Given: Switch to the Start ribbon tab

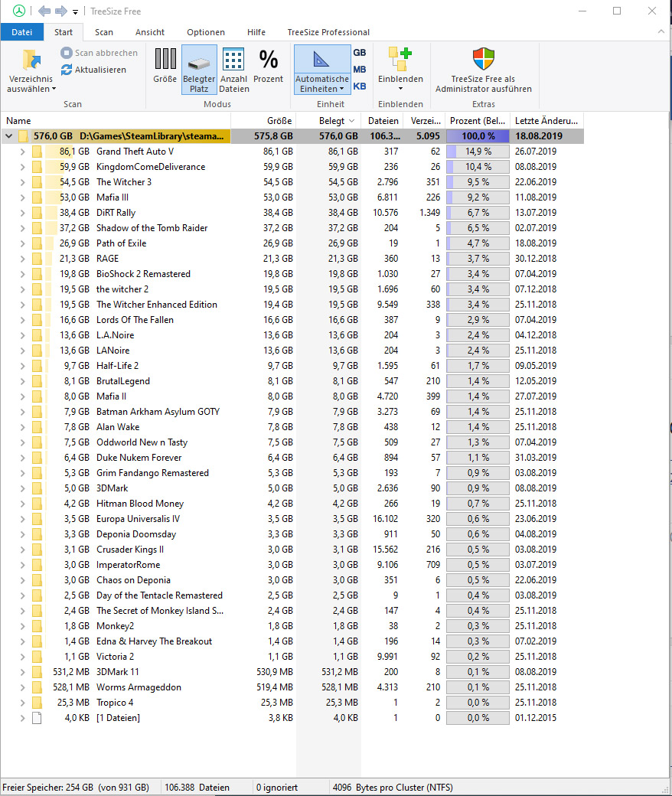Looking at the screenshot, I should tap(64, 32).
